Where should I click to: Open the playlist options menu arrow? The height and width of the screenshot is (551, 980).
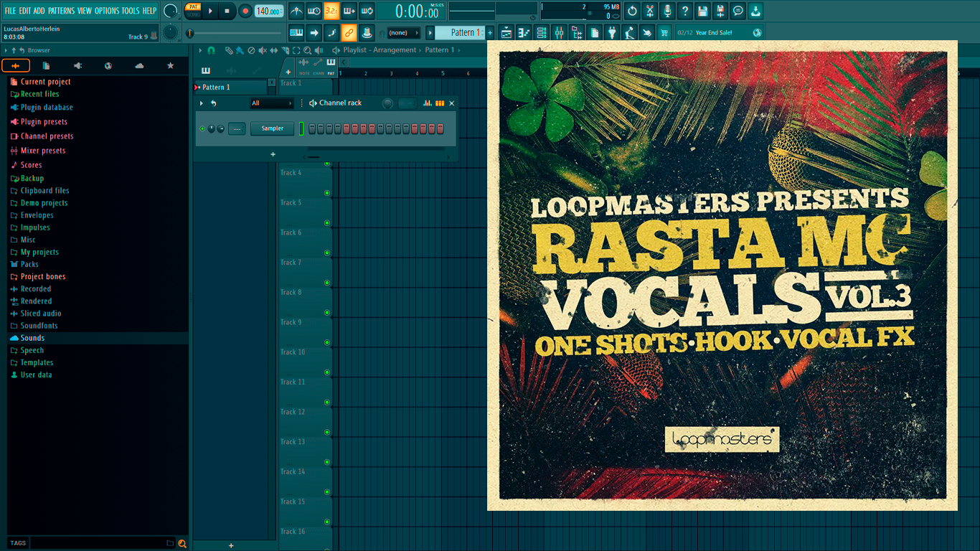coord(200,50)
